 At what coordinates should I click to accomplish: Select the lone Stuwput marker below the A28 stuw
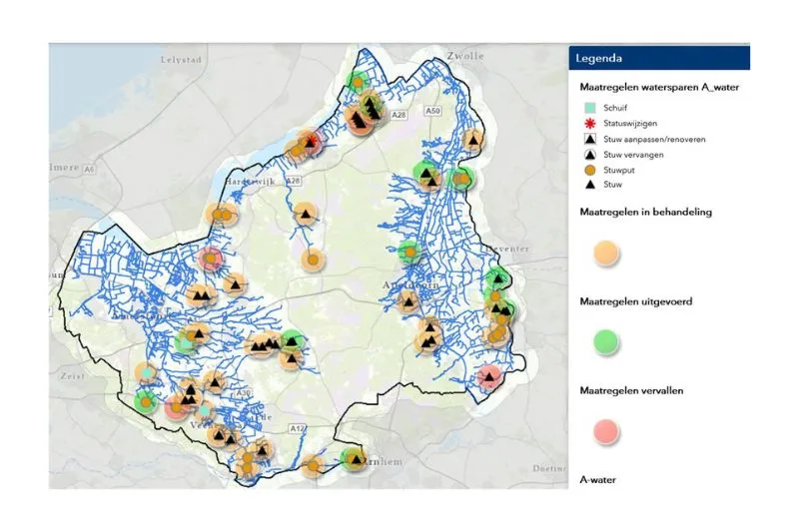click(312, 260)
